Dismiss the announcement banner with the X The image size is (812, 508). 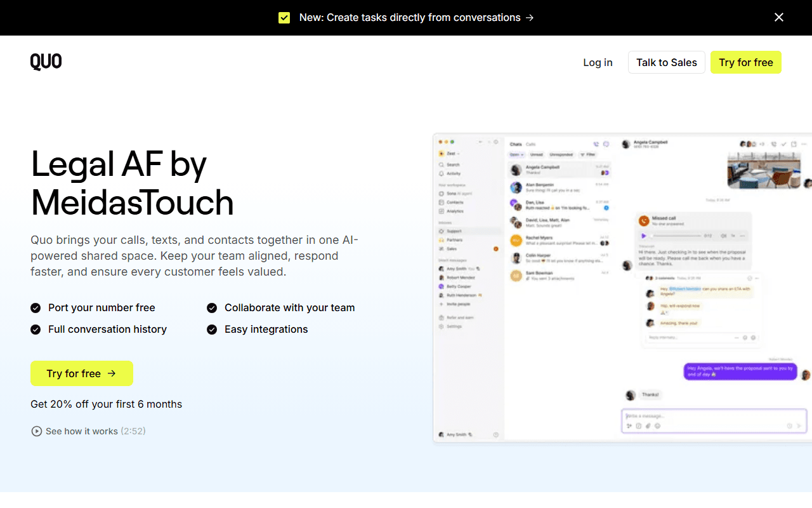pyautogui.click(x=779, y=18)
